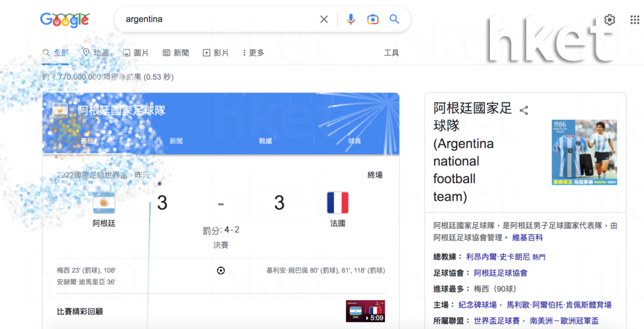644x329 pixels.
Task: Switch to the 地圖 tab
Action: tap(96, 53)
